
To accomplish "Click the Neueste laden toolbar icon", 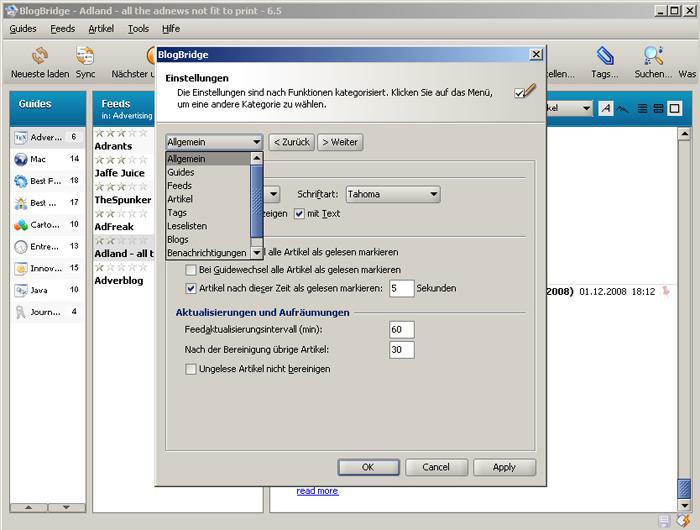I will point(40,56).
